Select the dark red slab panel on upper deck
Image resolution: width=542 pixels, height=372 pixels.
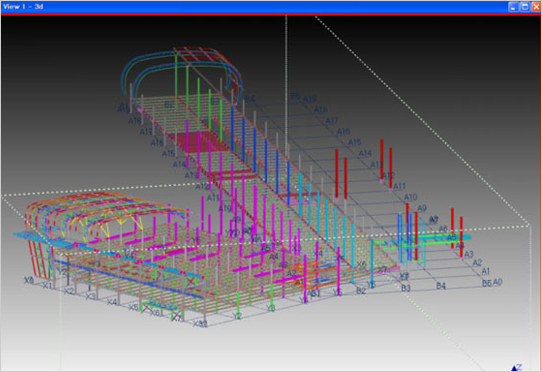coord(199,142)
